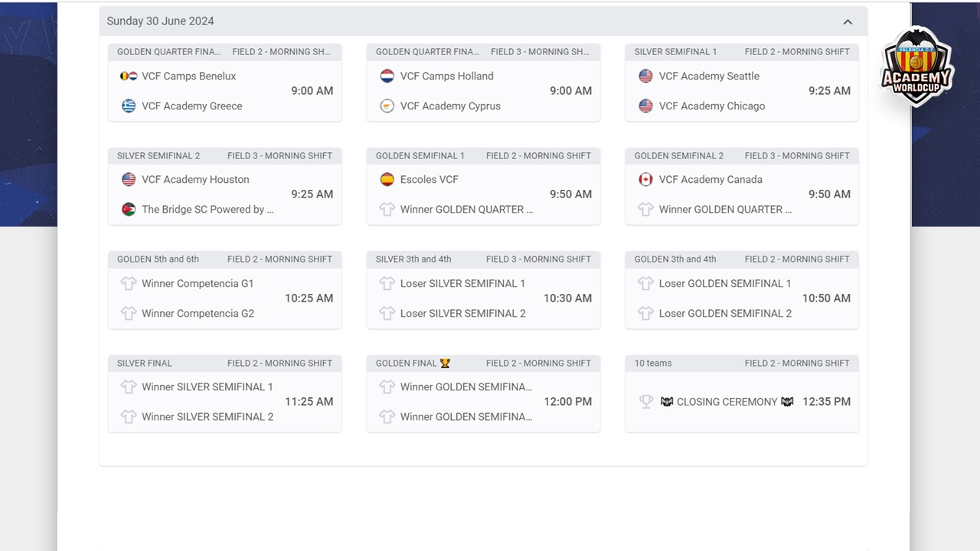Open the GOLDEN SEMIFINAL 1 match card
980x551 pixels.
coord(483,186)
